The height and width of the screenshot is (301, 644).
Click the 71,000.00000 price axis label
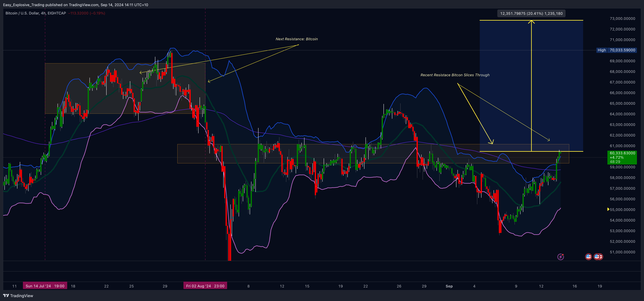pyautogui.click(x=622, y=40)
